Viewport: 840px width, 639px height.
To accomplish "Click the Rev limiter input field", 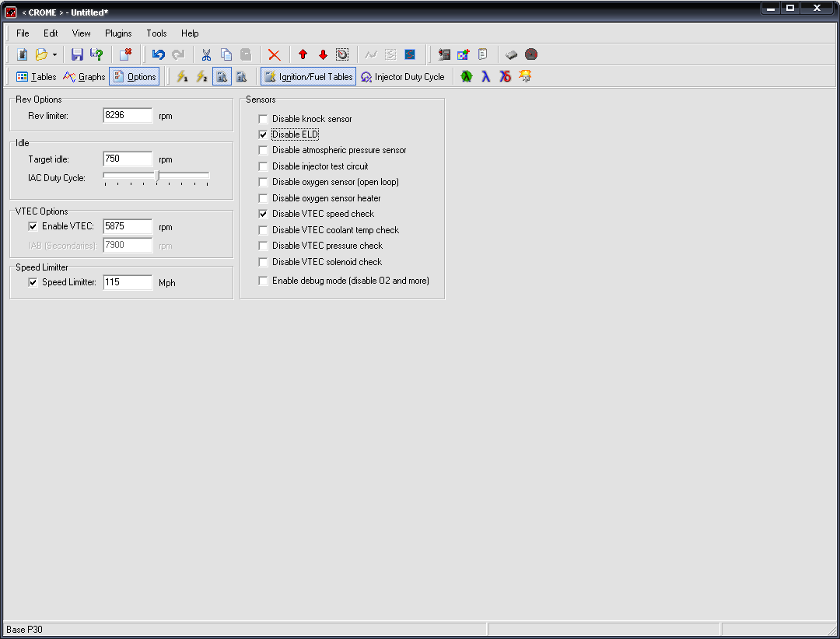I will point(128,116).
